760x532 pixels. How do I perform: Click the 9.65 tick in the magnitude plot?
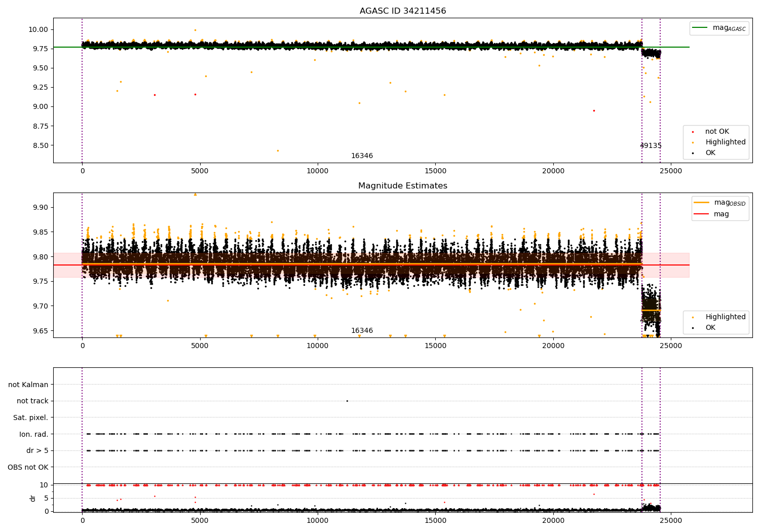click(41, 331)
